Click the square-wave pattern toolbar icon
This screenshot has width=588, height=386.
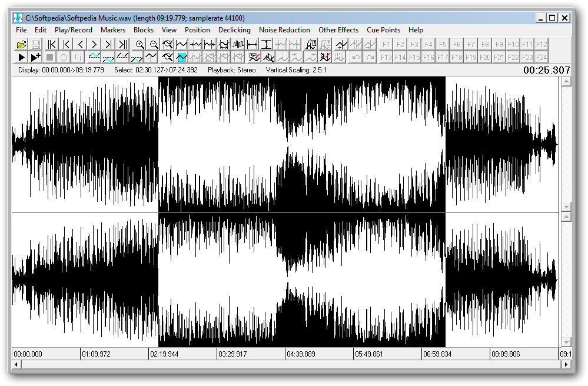pos(238,44)
